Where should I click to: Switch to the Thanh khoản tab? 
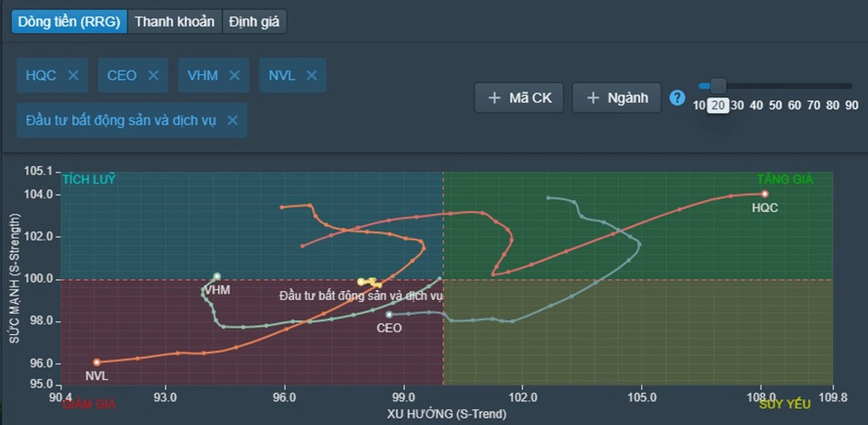click(x=174, y=22)
